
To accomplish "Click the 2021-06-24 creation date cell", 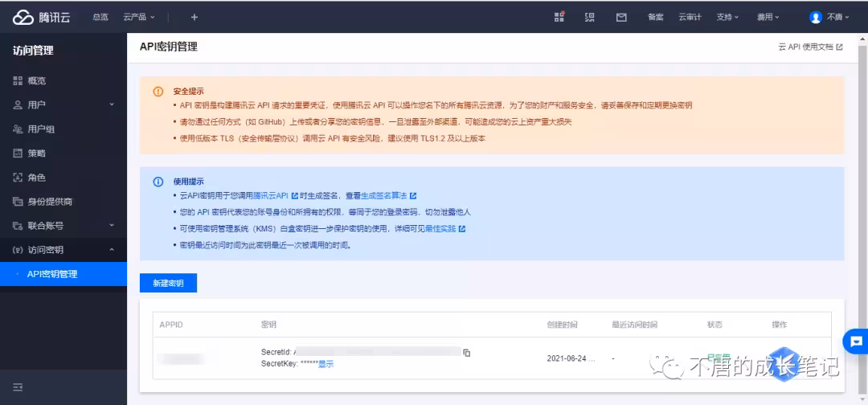I will 571,358.
